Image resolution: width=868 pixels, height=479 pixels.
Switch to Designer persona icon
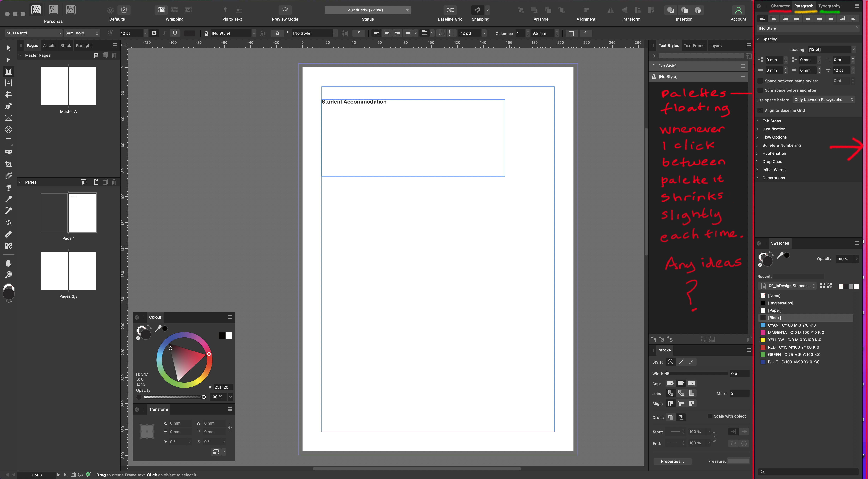point(53,10)
